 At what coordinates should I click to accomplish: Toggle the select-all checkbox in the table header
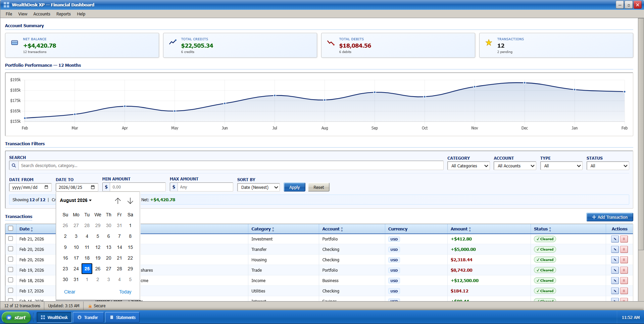tap(10, 228)
